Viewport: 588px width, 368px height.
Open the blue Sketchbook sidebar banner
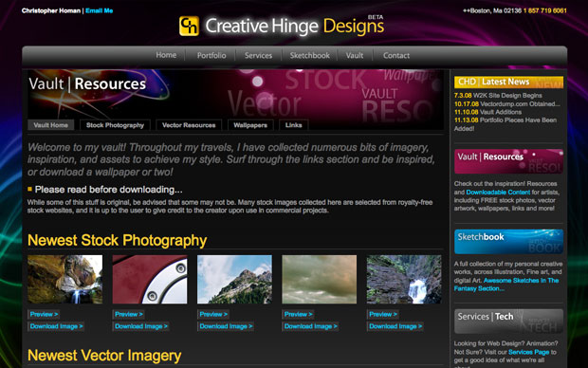(x=508, y=242)
